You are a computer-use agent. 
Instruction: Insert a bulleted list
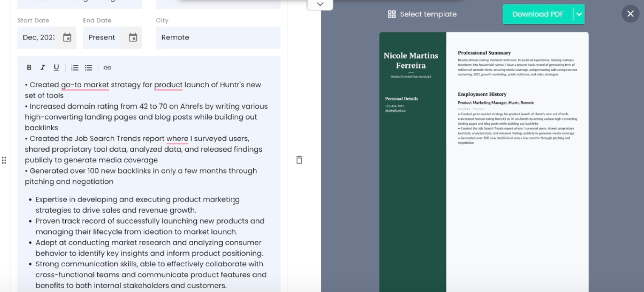click(x=89, y=68)
